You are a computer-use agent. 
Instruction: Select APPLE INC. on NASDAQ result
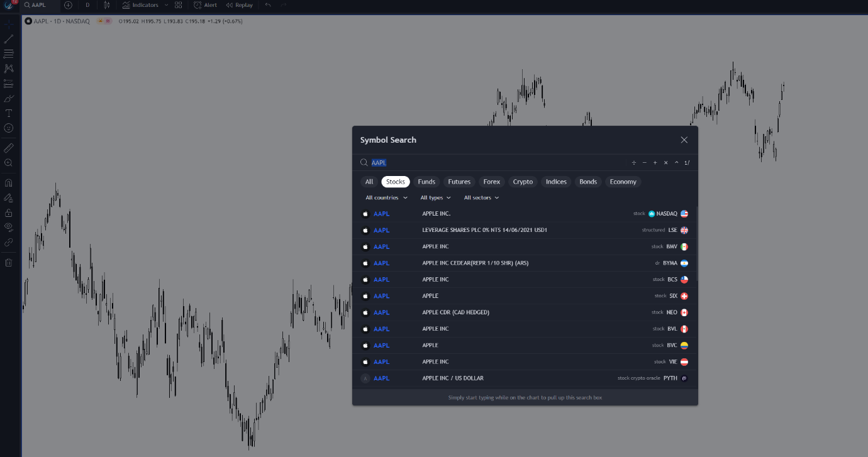(525, 214)
